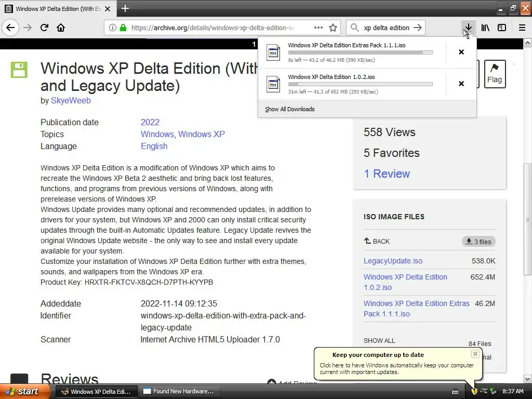Show site information for archive.org

pyautogui.click(x=113, y=28)
